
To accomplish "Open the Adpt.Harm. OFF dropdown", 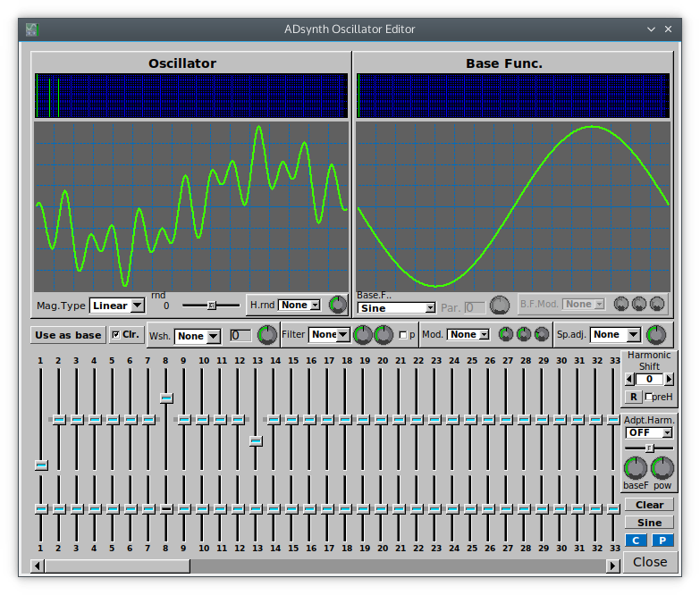I will 649,432.
